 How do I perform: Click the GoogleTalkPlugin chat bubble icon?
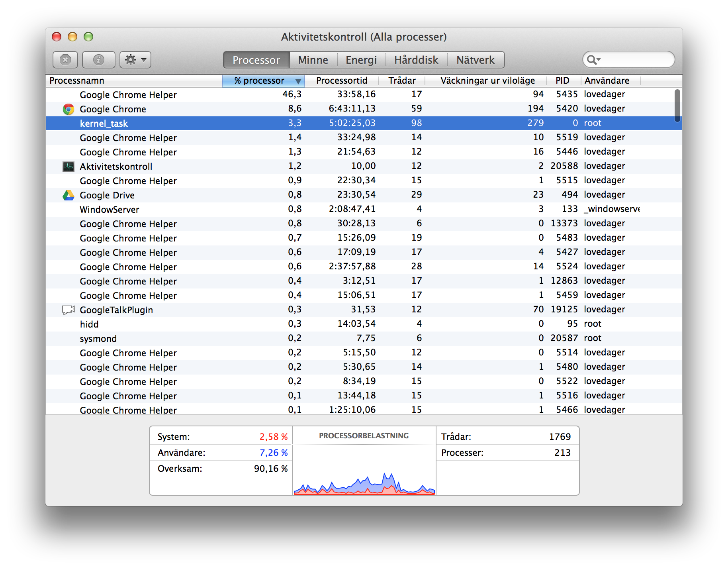click(x=68, y=310)
